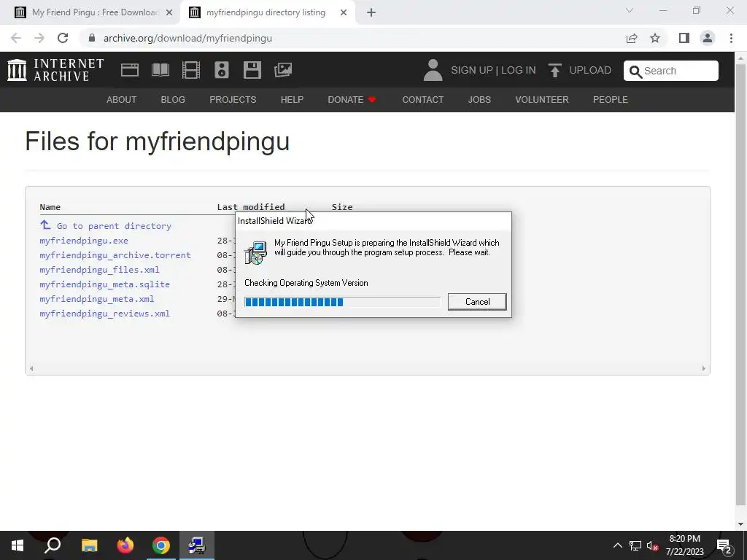Click the search magnifier icon
The height and width of the screenshot is (560, 747).
click(635, 71)
